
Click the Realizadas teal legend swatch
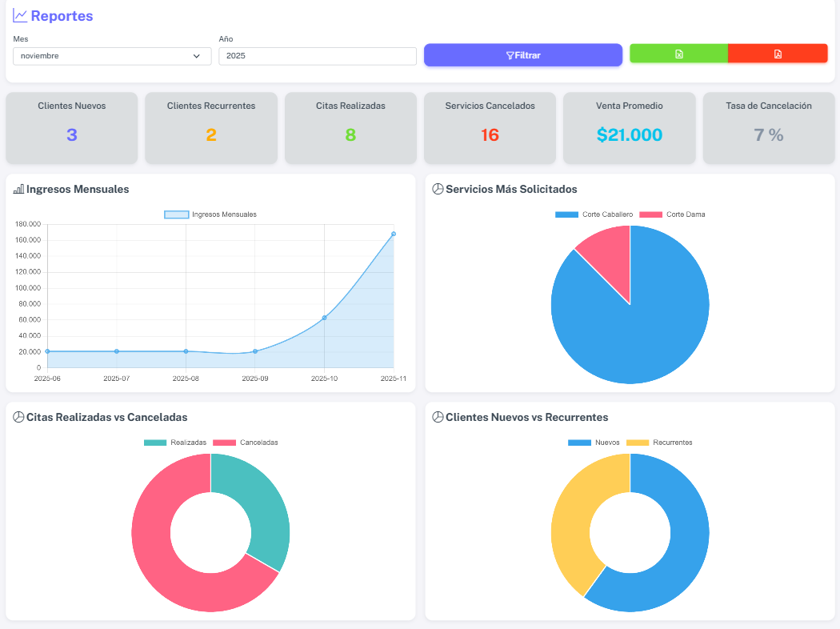155,443
